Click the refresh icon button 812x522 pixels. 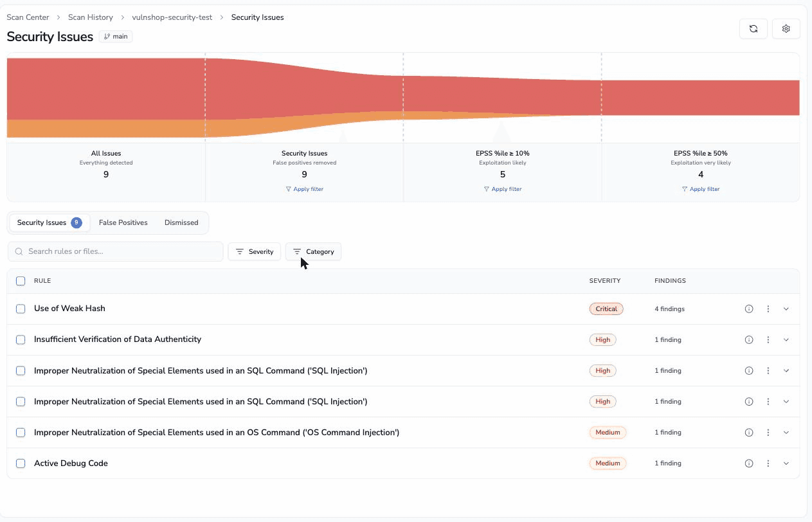tap(753, 29)
